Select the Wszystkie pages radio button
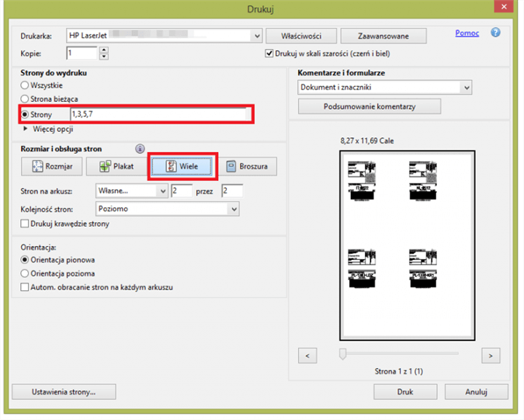The width and height of the screenshot is (524, 420). [x=26, y=85]
